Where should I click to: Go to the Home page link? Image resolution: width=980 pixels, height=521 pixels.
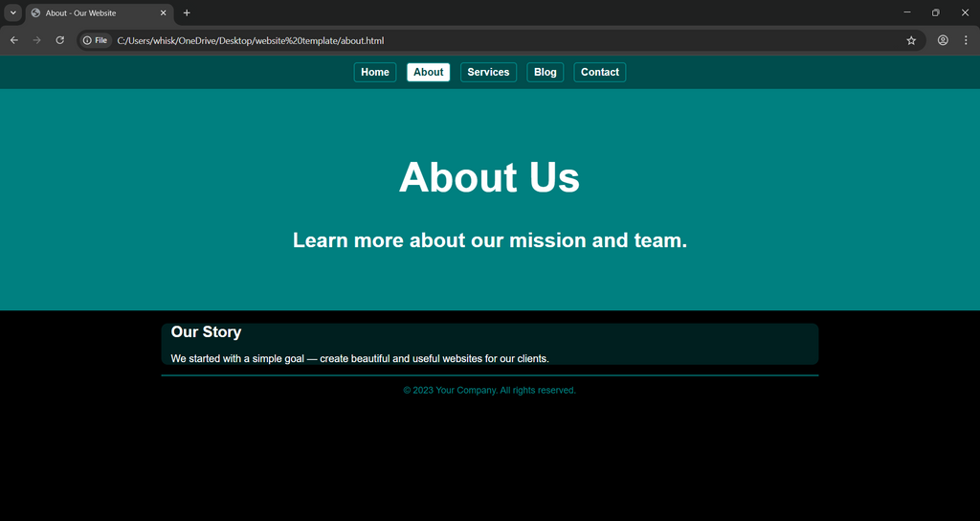(375, 73)
